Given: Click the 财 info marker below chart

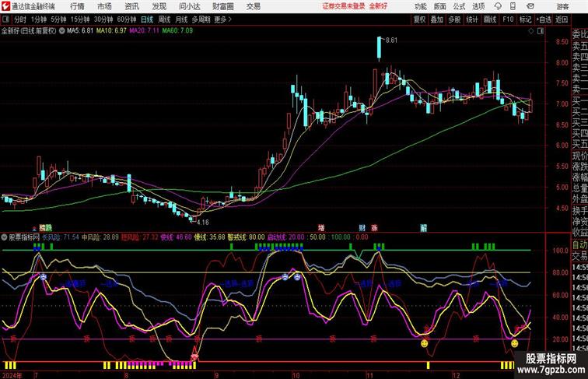Looking at the screenshot, I should [362, 228].
